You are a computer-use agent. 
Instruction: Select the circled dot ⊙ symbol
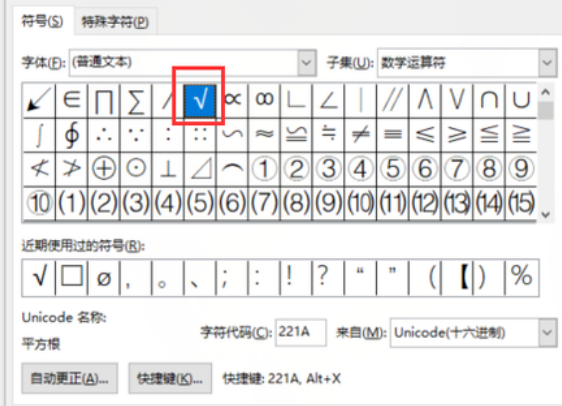(x=136, y=169)
